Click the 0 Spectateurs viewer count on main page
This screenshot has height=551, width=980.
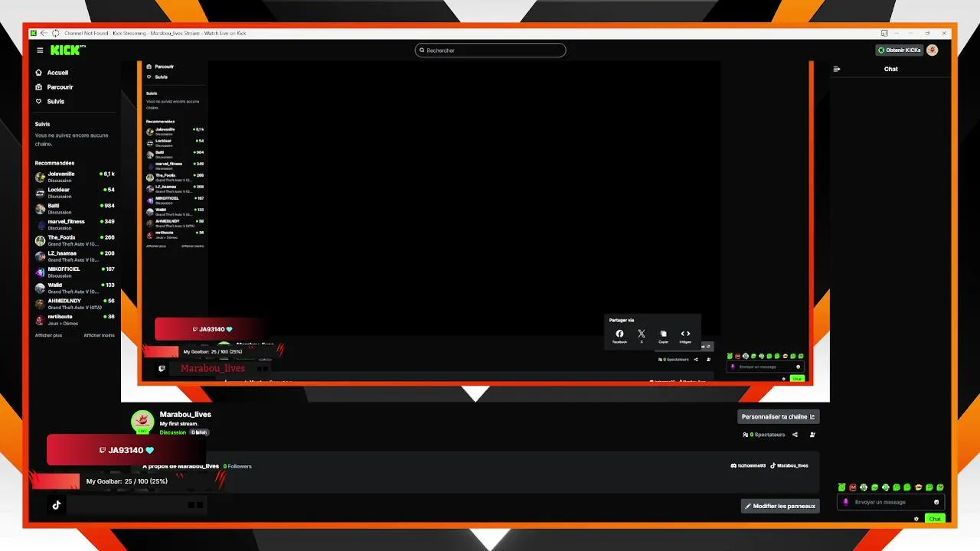[764, 435]
